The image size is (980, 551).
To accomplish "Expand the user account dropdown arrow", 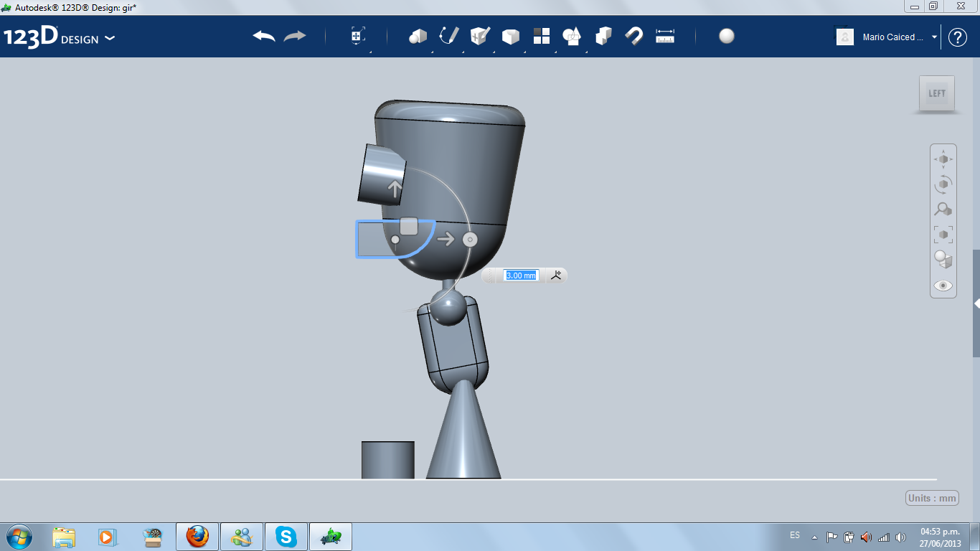I will point(935,37).
